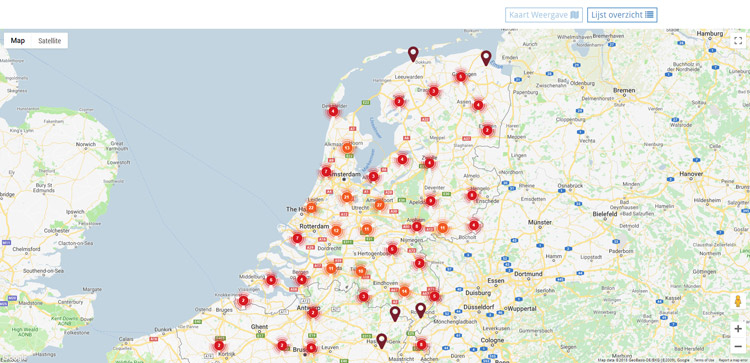Open fullscreen map view
750x363 pixels.
click(738, 41)
